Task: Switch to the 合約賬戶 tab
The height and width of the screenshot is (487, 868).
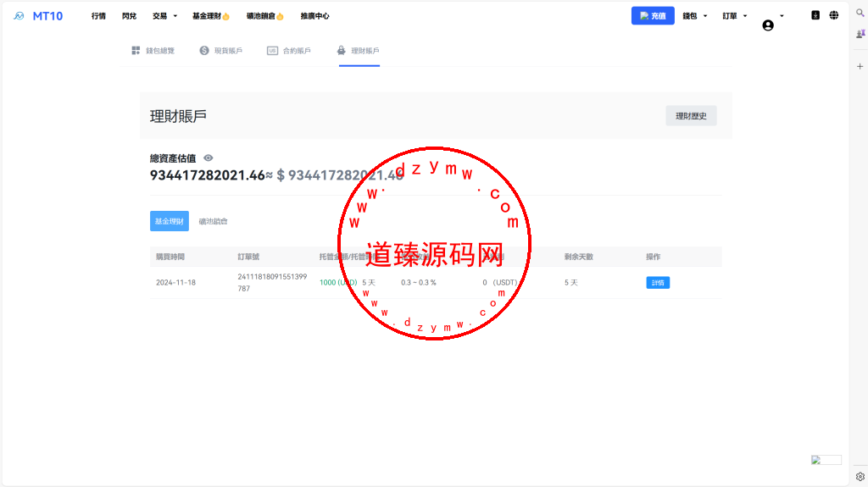Action: coord(289,50)
